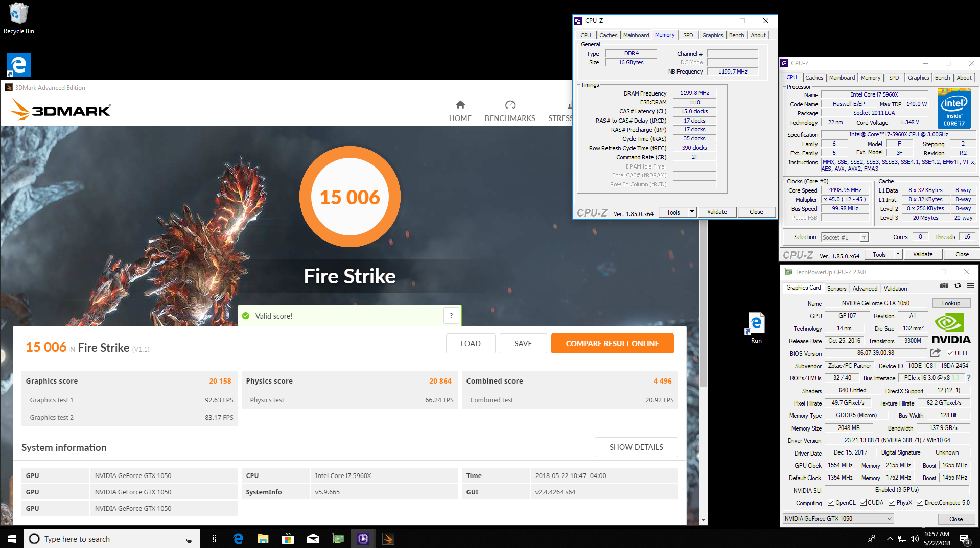Click the 3DMark scrollbar down arrow
The height and width of the screenshot is (548, 980).
click(x=703, y=520)
